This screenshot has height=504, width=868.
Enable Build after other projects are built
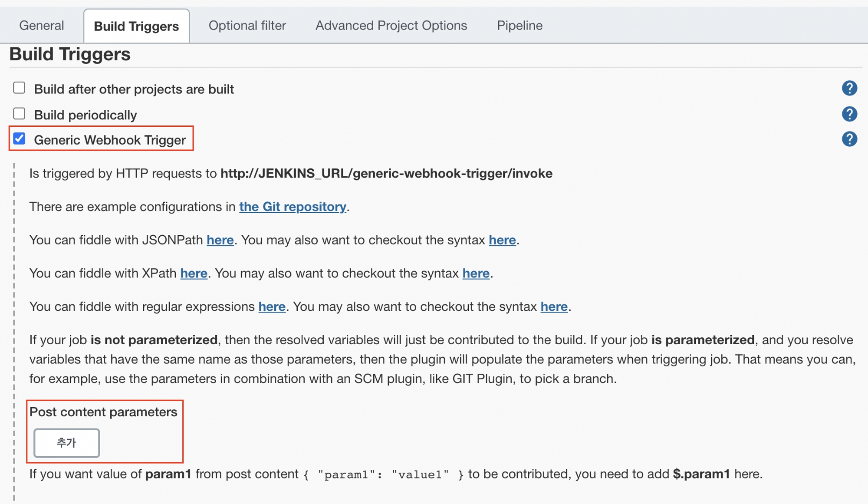pyautogui.click(x=19, y=88)
